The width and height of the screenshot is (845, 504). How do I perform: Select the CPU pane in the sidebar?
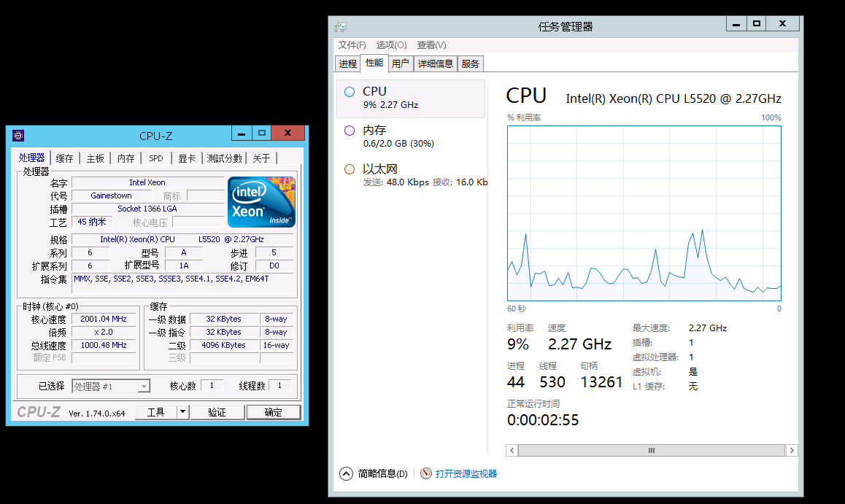pos(410,97)
